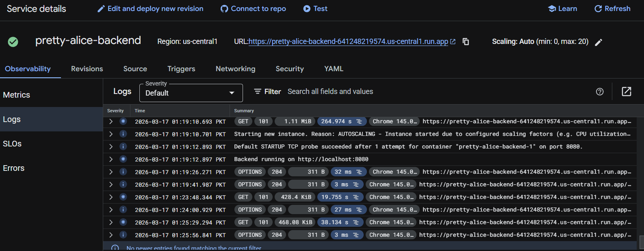The image size is (644, 251).
Task: Open Connect to repo
Action: click(253, 9)
